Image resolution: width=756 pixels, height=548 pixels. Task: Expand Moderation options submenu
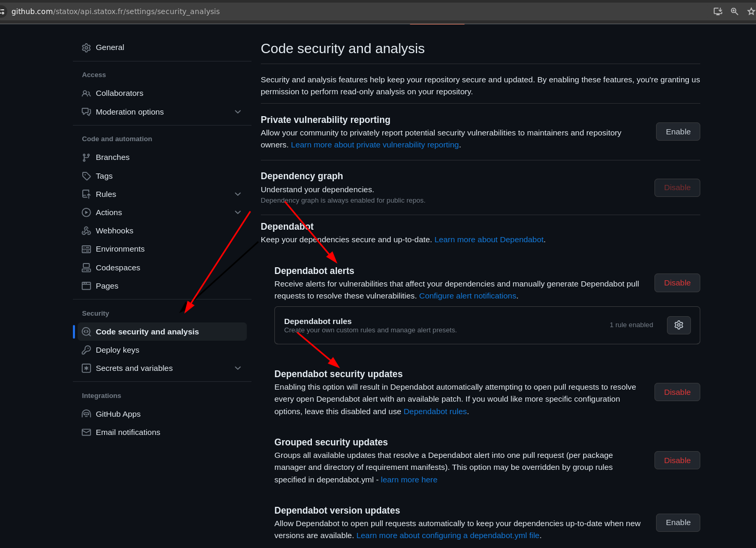238,112
